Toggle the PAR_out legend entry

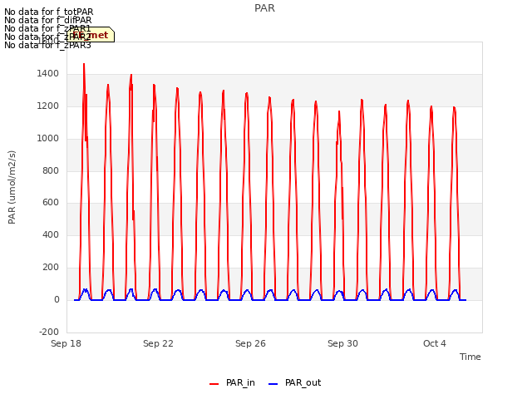coord(294,382)
